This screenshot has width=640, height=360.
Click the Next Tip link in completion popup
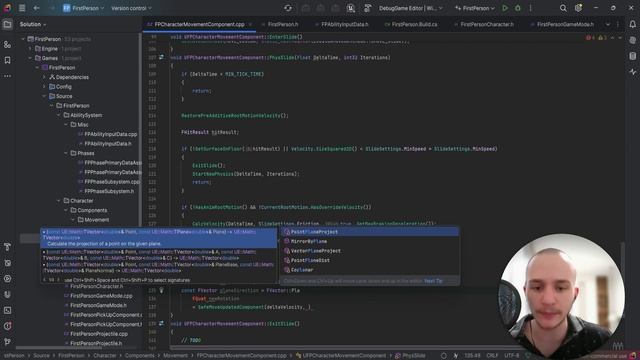pos(433,281)
